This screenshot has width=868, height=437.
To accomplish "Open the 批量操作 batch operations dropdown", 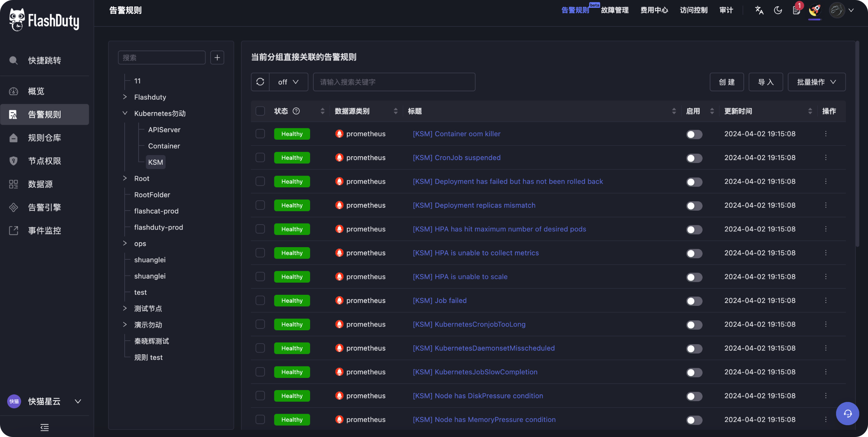I will [816, 82].
